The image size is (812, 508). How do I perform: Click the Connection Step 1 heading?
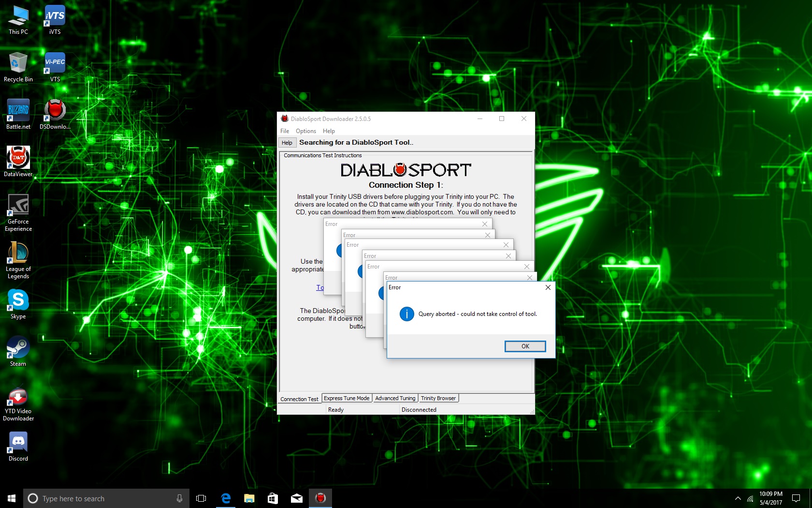(406, 185)
